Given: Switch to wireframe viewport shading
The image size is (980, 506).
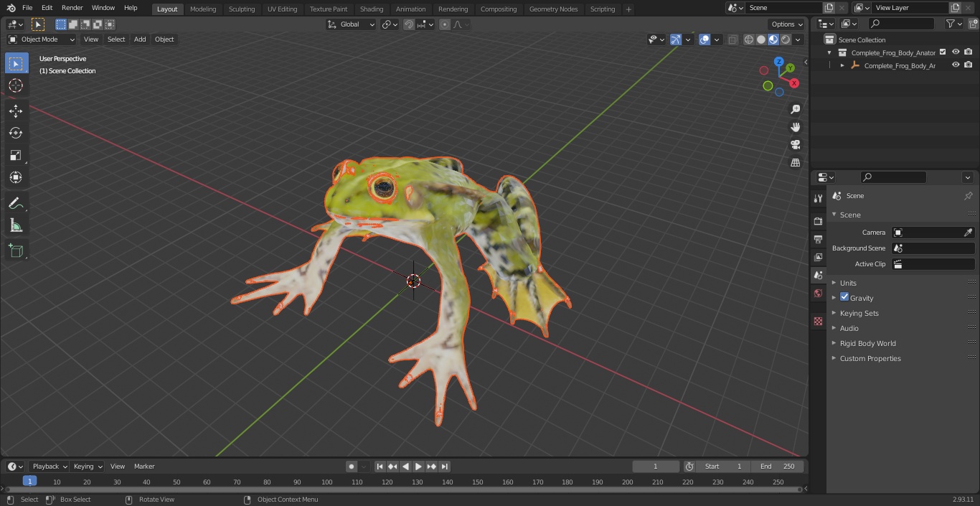Looking at the screenshot, I should click(x=748, y=39).
